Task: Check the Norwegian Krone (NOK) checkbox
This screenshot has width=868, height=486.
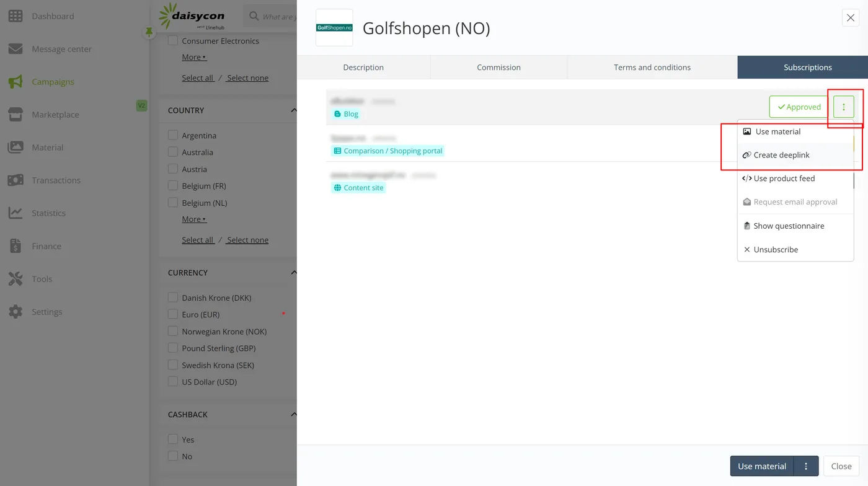Action: click(x=173, y=331)
